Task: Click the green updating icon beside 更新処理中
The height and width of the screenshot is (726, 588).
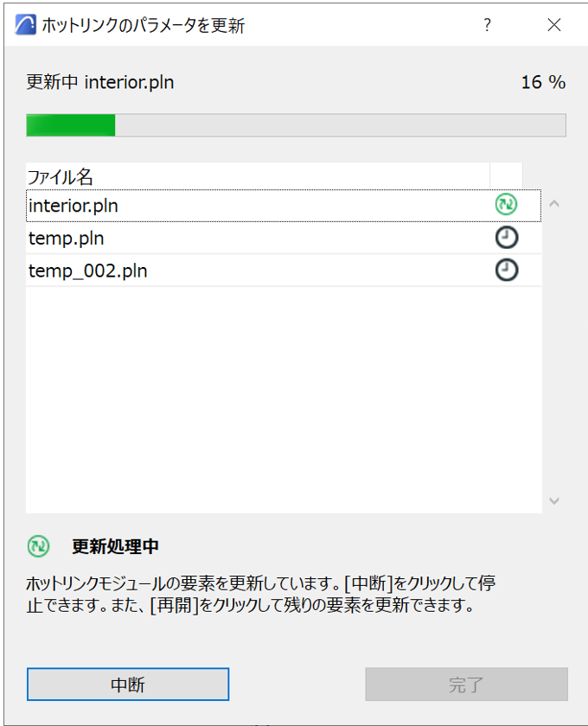Action: (x=38, y=546)
